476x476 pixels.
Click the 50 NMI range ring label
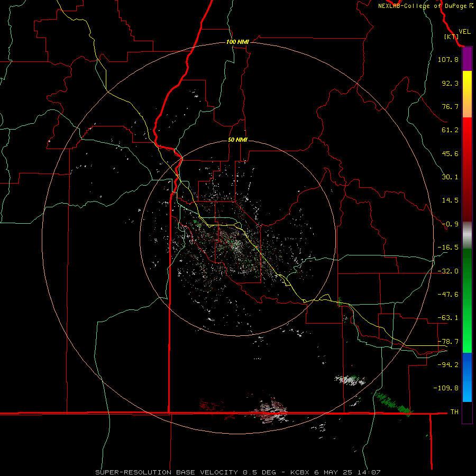pos(237,140)
